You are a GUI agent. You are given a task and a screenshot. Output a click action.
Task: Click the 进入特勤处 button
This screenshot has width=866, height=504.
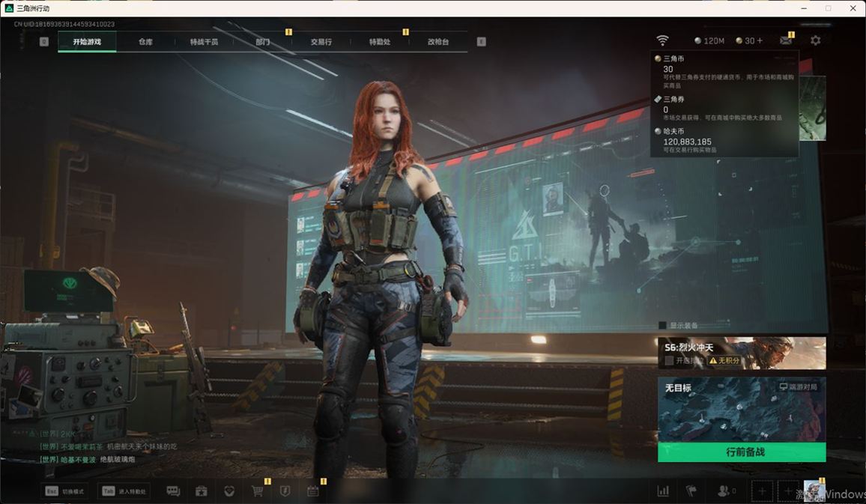coord(124,491)
